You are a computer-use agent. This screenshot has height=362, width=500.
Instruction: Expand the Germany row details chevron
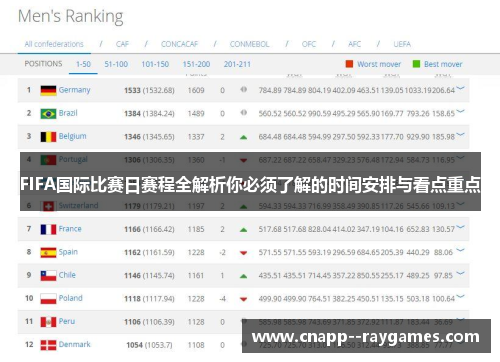461,88
